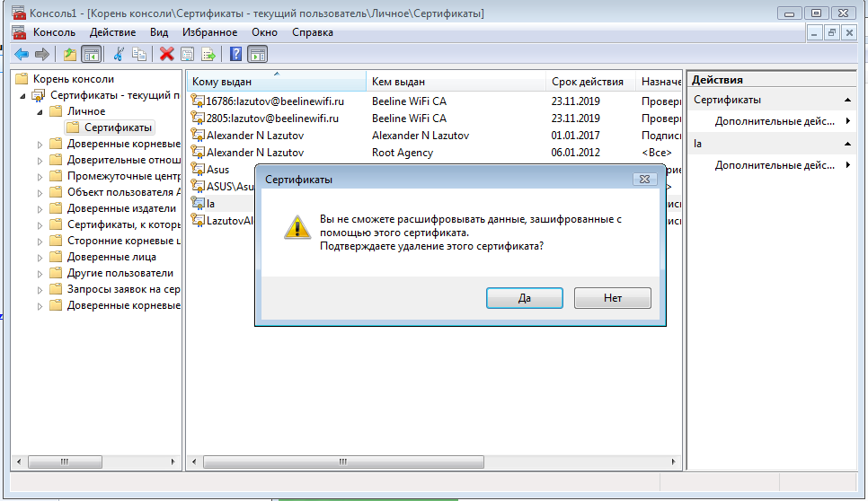Toggle the show/hide action pane icon

coord(257,54)
